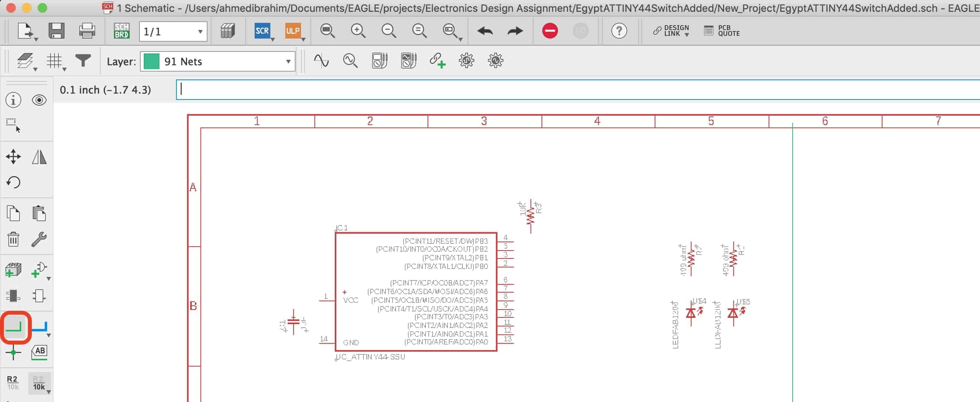
Task: Select the Net drawing tool
Action: pos(15,327)
